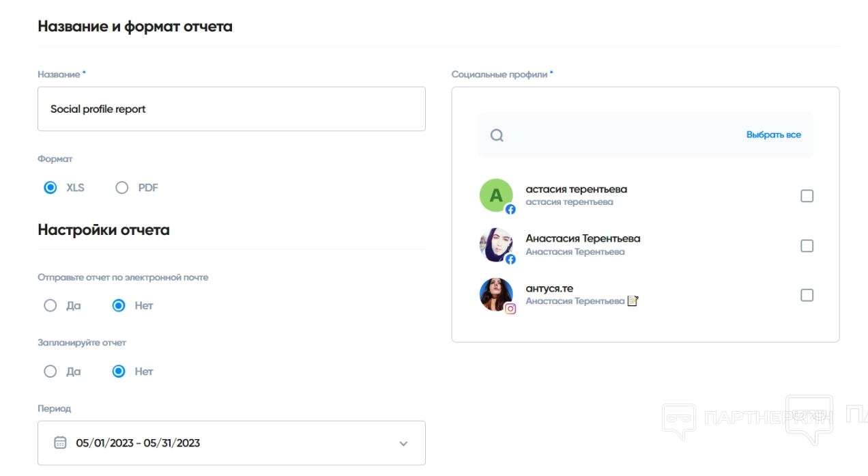Click the антуся.те Instagram profile photo
The image size is (868, 476).
(x=495, y=294)
